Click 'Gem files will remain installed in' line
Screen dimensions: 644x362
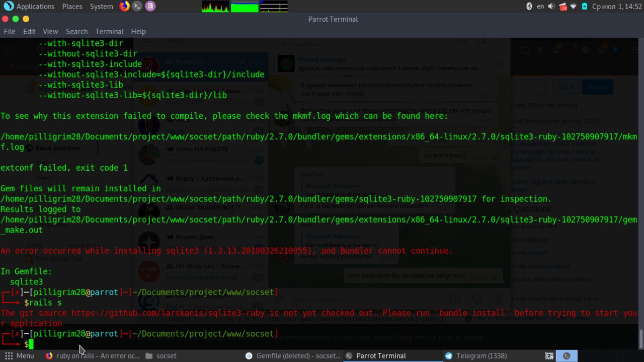click(x=80, y=189)
